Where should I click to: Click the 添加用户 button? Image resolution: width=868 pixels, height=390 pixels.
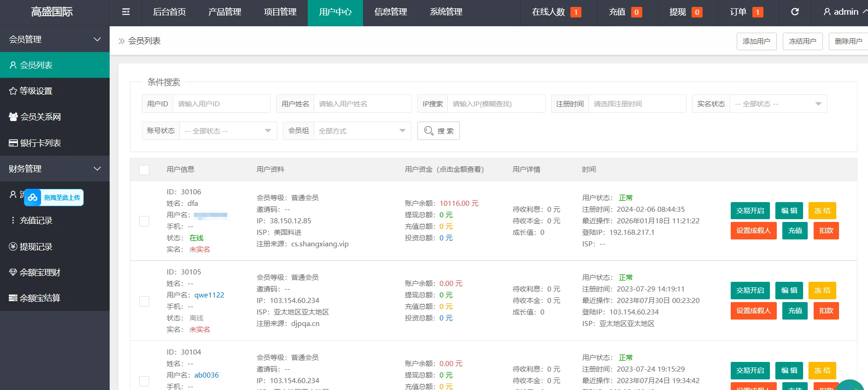tap(756, 41)
